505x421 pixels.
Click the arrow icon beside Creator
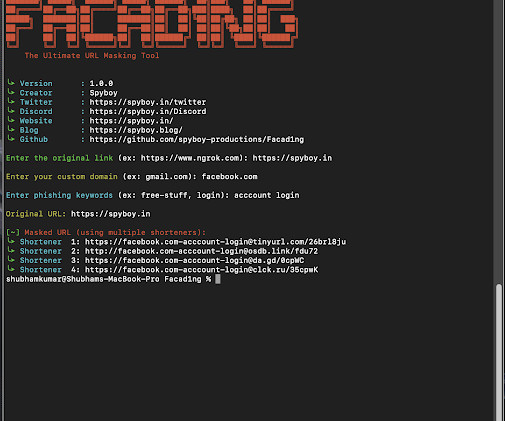[x=11, y=92]
